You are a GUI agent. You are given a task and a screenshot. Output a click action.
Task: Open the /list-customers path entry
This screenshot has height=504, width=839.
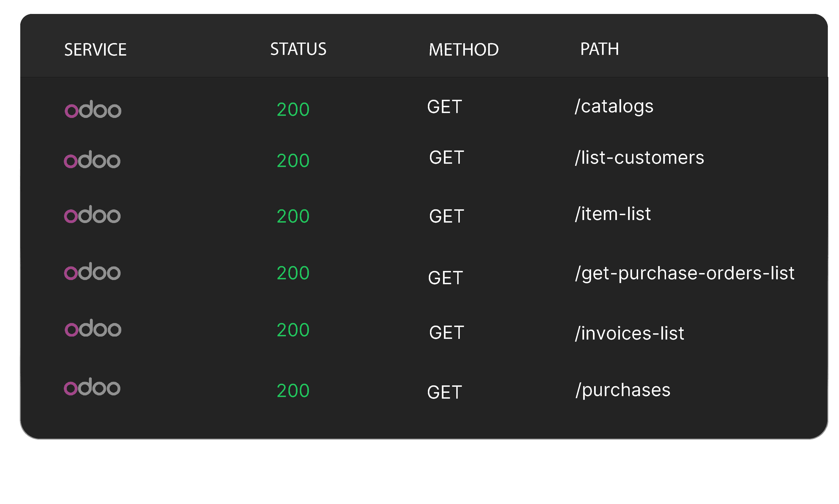pos(639,158)
